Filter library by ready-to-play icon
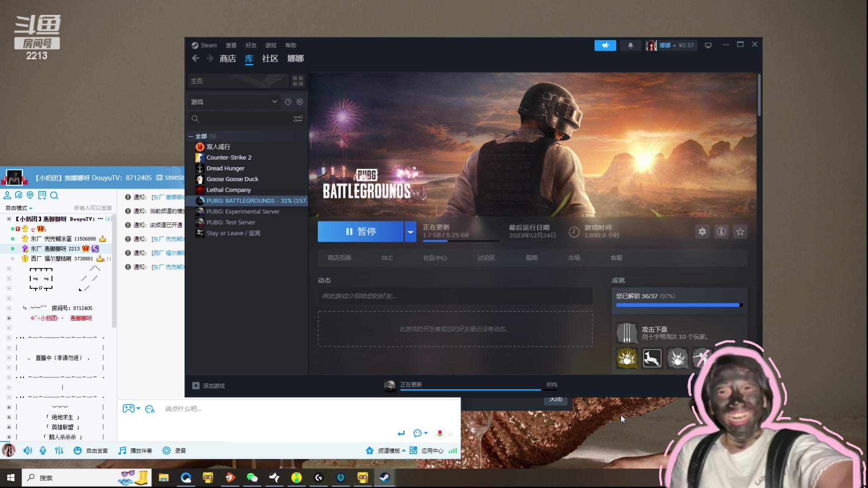 point(300,102)
